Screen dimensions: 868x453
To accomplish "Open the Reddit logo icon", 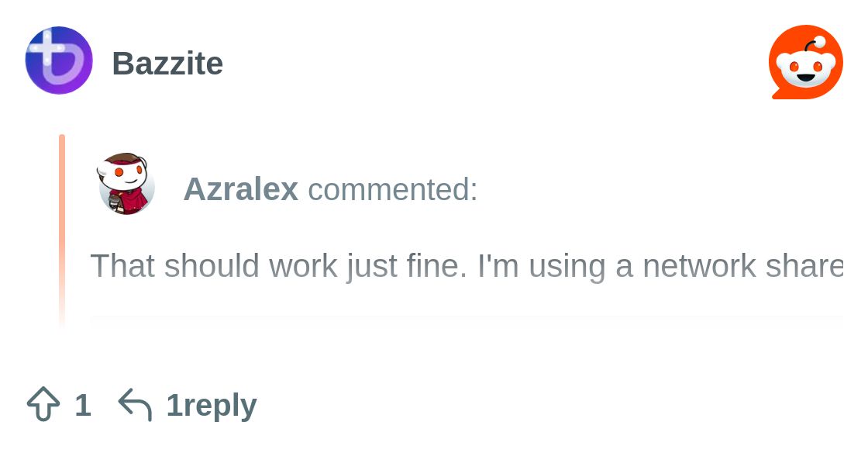I will coord(805,62).
